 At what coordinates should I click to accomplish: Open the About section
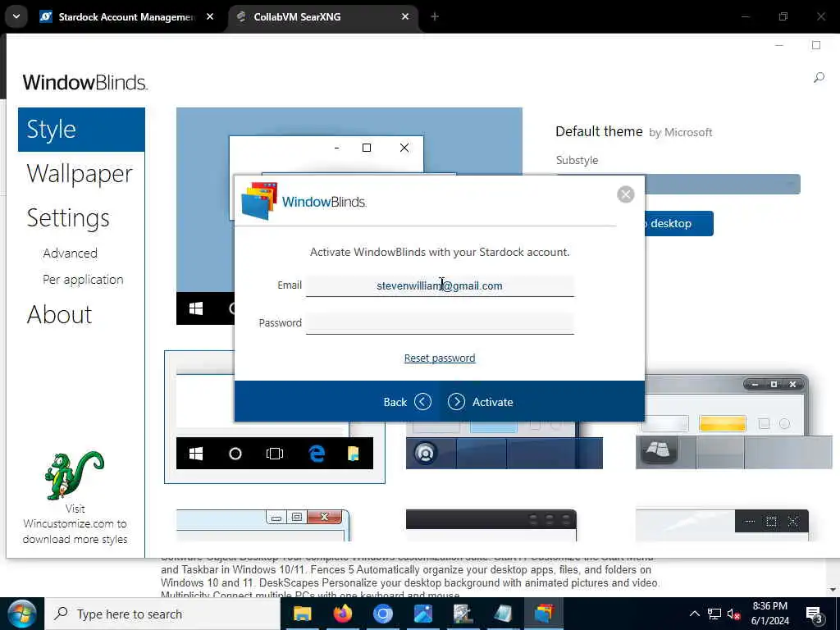pyautogui.click(x=59, y=314)
